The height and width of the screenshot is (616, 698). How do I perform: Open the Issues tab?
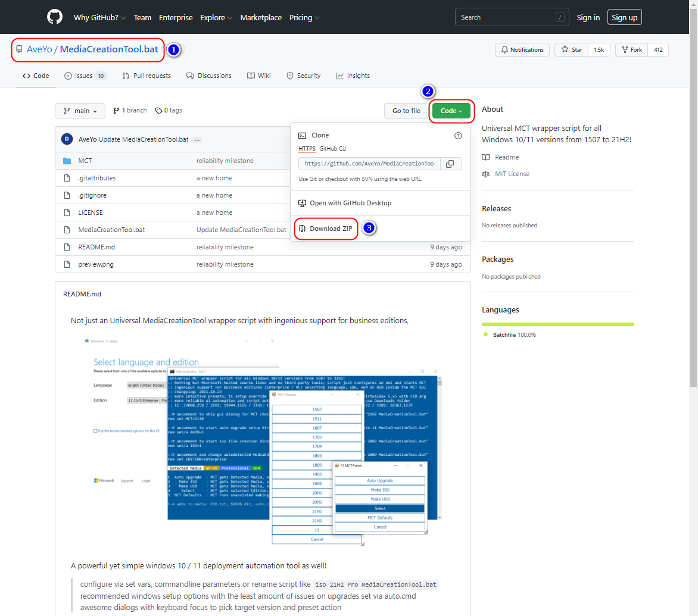pos(85,76)
